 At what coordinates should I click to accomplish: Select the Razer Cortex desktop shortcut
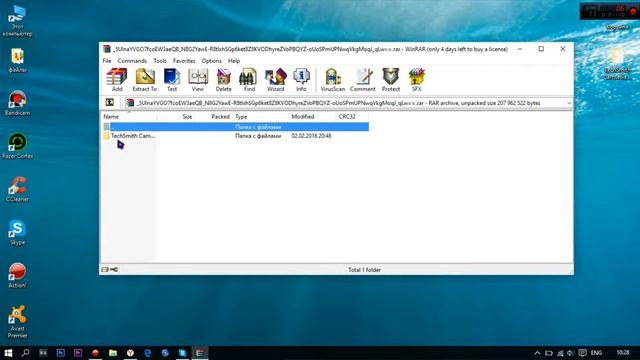pyautogui.click(x=17, y=146)
